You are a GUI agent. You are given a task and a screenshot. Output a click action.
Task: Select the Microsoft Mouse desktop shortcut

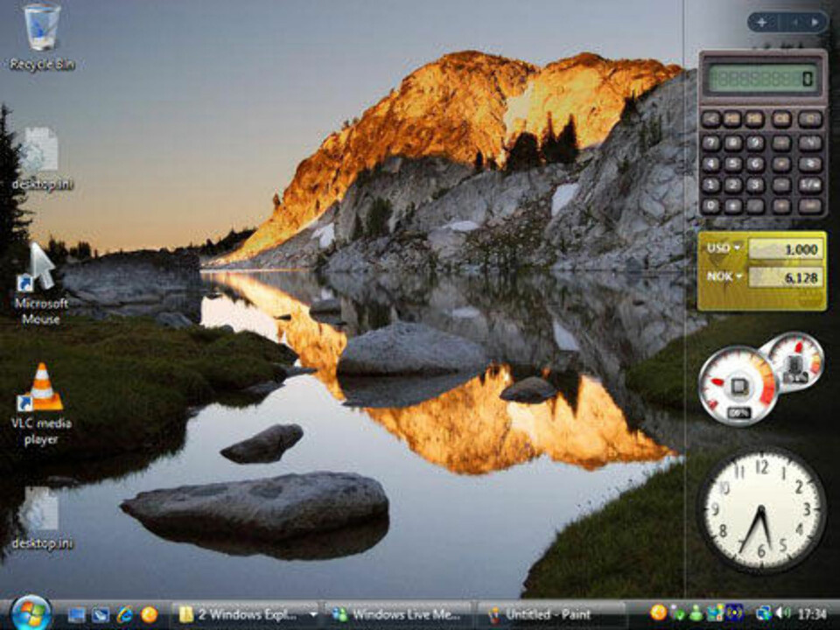(x=41, y=269)
